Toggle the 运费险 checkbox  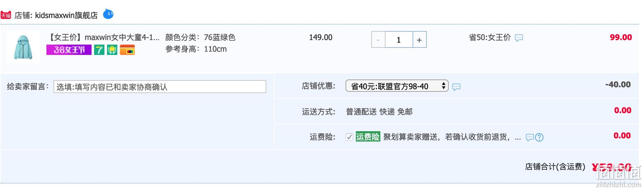349,137
